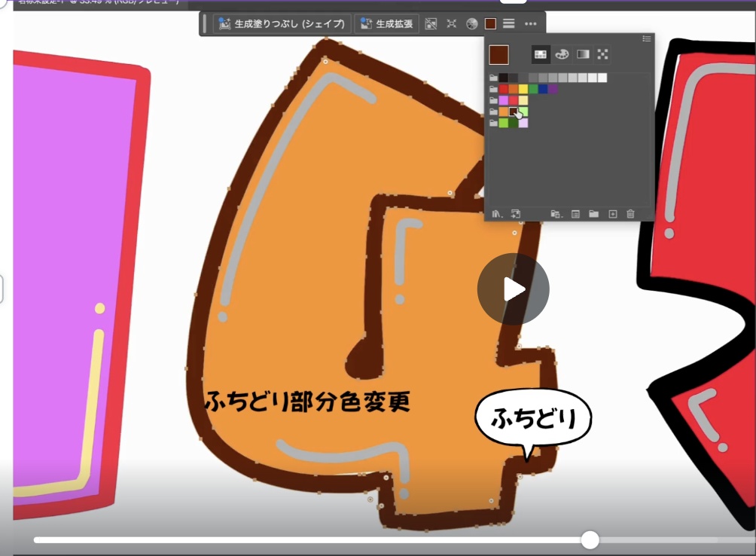Click the globe icon in the task bar
This screenshot has height=556, width=756.
click(471, 23)
